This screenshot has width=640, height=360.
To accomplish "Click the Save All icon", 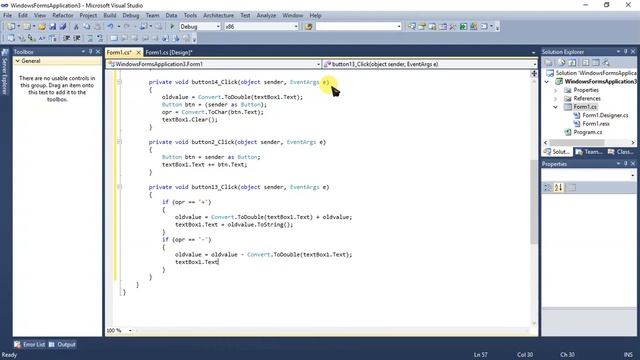I will pos(62,27).
